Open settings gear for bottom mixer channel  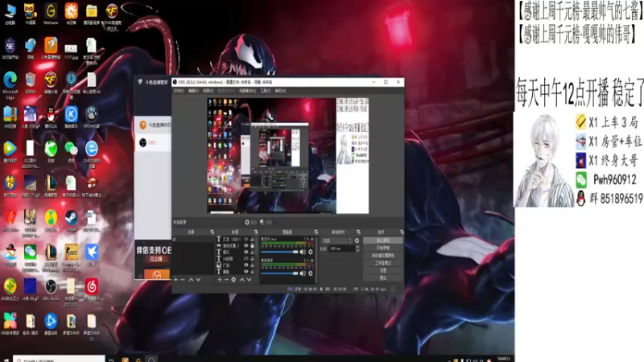pos(311,273)
